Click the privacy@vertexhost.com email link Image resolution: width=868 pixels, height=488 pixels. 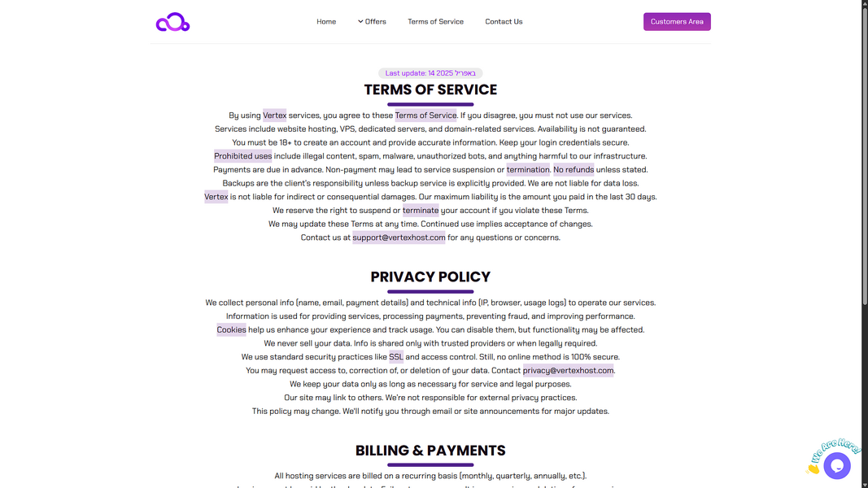click(x=568, y=370)
